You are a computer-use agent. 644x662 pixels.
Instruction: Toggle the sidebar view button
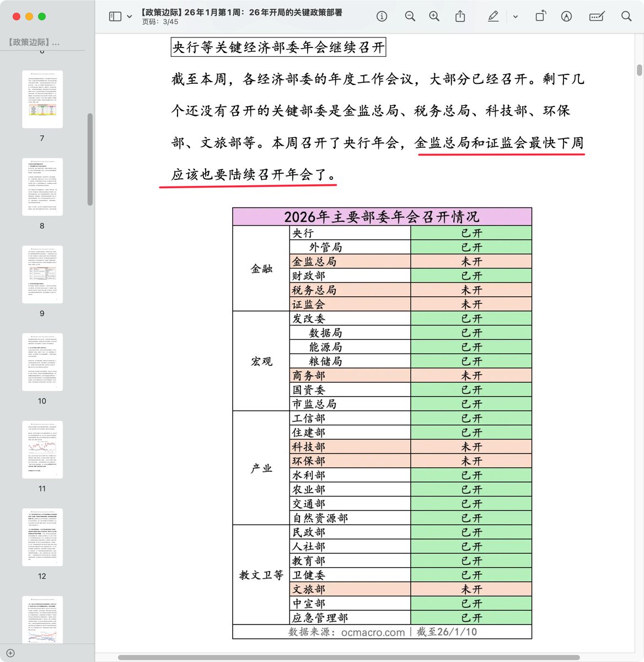click(115, 17)
